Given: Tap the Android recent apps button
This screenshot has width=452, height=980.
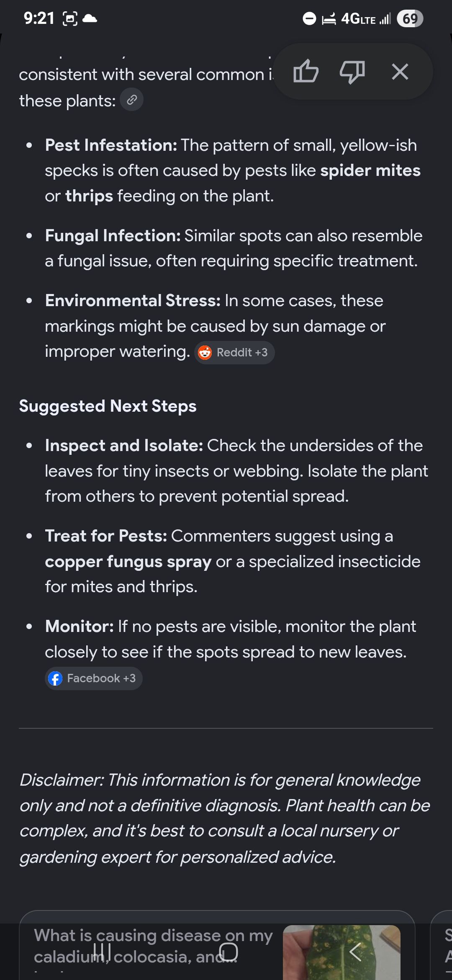Looking at the screenshot, I should (x=102, y=952).
